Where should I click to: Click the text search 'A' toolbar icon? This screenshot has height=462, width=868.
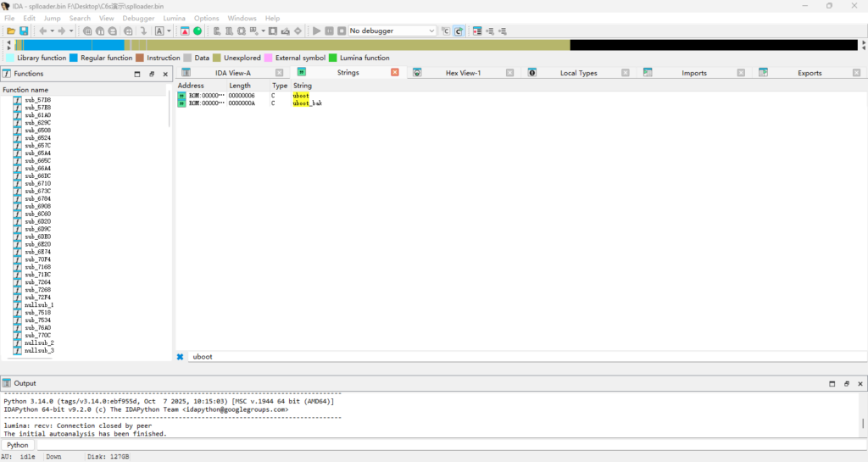[x=159, y=31]
